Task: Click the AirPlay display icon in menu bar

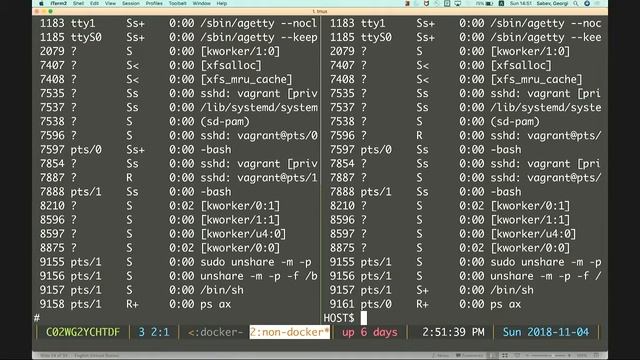Action: 458,3
